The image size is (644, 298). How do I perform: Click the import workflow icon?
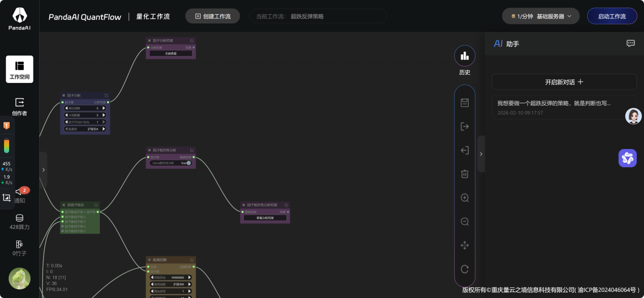click(465, 150)
